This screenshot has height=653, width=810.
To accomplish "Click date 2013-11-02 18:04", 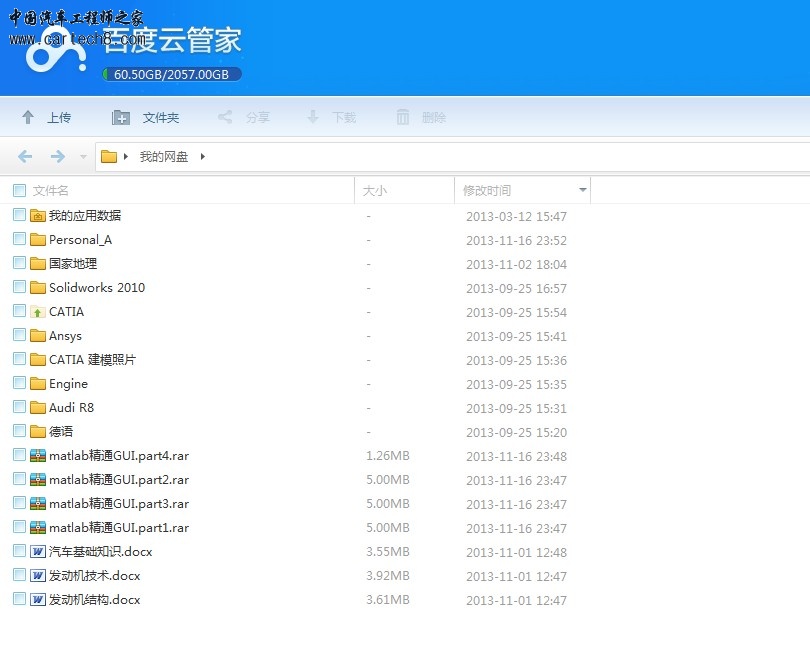I will (517, 265).
